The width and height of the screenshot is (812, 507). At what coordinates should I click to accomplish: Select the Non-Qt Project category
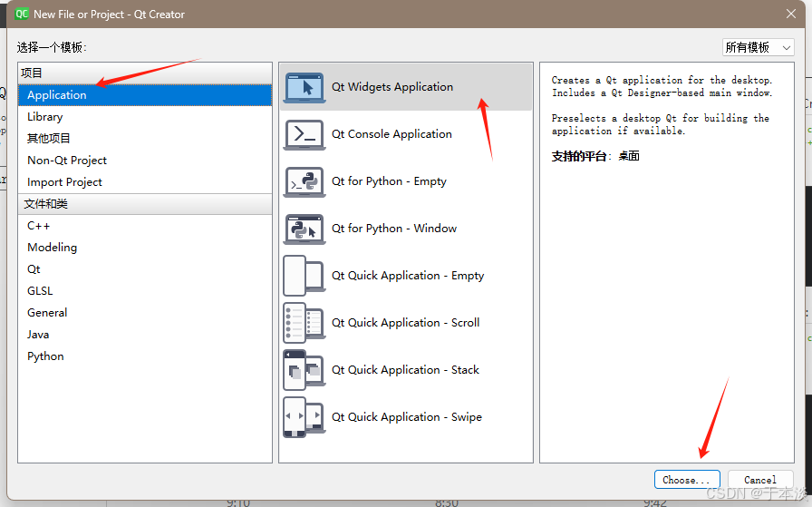pyautogui.click(x=145, y=161)
